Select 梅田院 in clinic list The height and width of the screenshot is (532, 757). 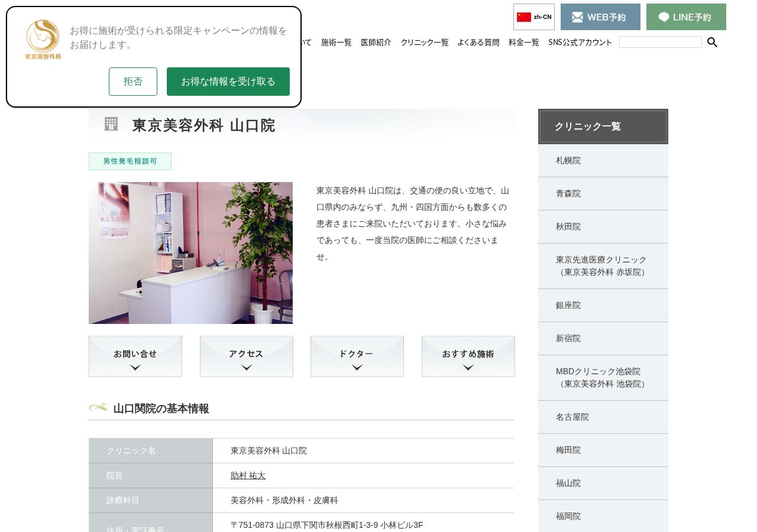603,450
